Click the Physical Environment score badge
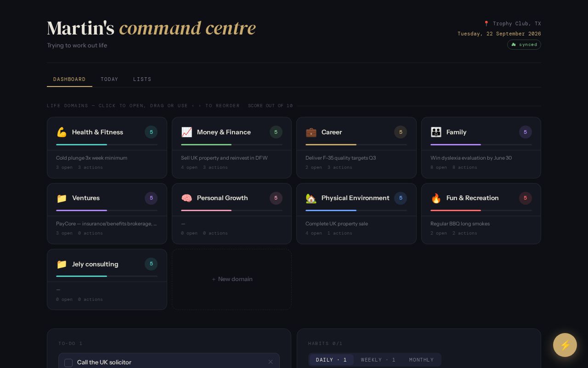Viewport: 588px width, 368px height. tap(401, 198)
